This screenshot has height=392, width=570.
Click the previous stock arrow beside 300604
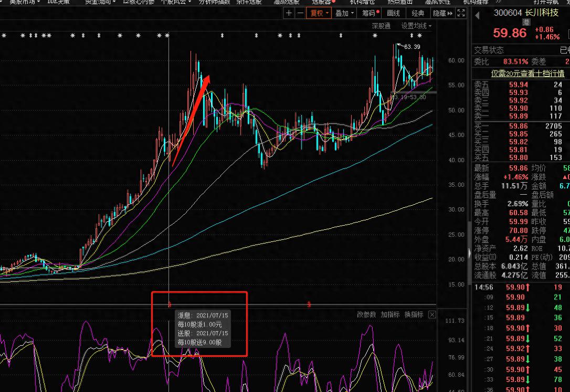pyautogui.click(x=477, y=15)
